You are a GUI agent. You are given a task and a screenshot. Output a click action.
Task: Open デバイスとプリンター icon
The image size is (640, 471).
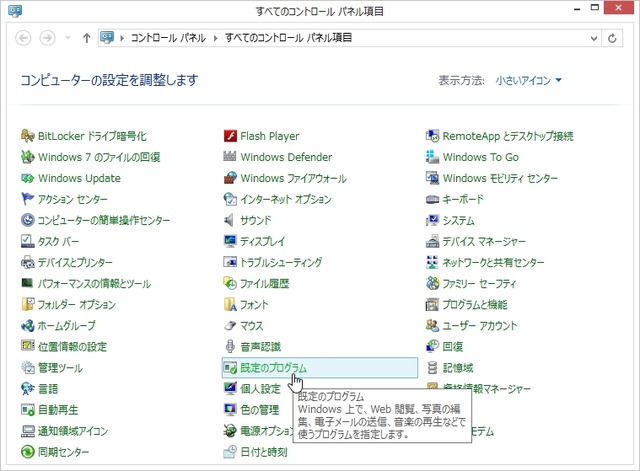pyautogui.click(x=27, y=262)
